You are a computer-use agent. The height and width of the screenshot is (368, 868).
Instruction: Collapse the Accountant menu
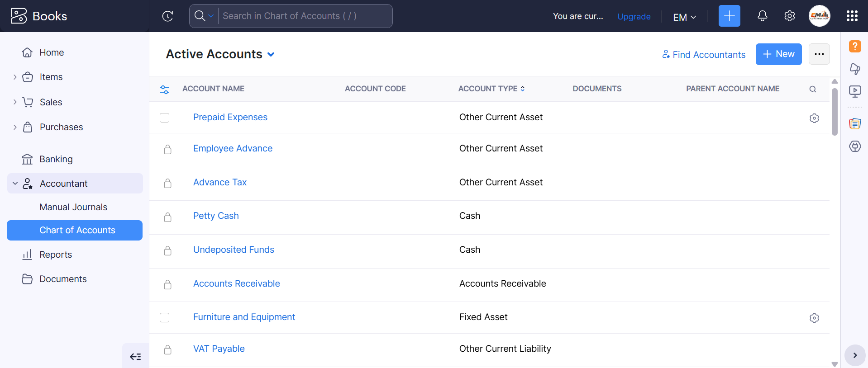(15, 183)
